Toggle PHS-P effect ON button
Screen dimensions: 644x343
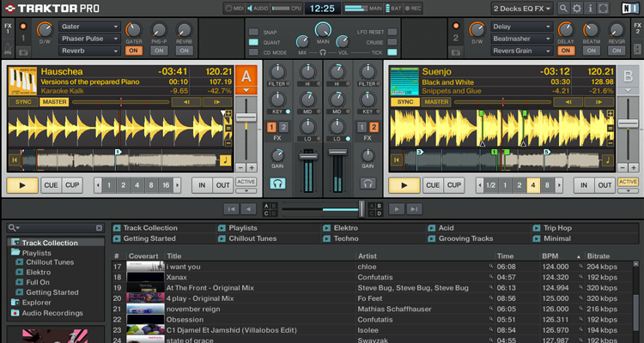(x=159, y=51)
